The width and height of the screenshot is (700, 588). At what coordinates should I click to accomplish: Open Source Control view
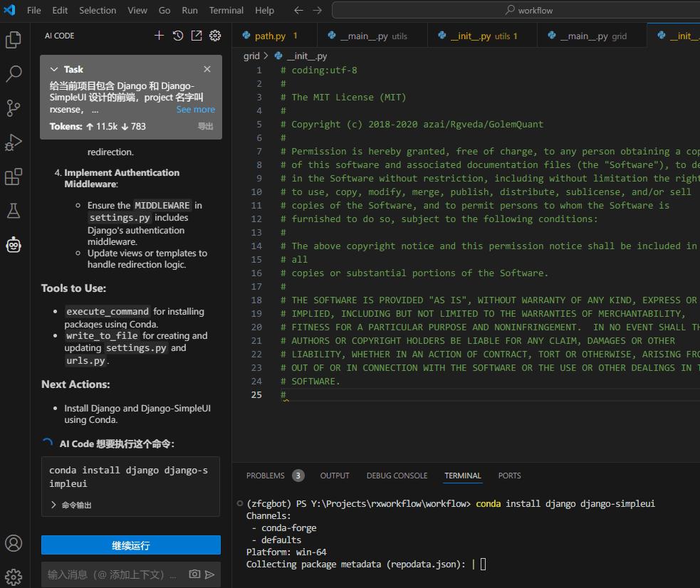pos(14,107)
